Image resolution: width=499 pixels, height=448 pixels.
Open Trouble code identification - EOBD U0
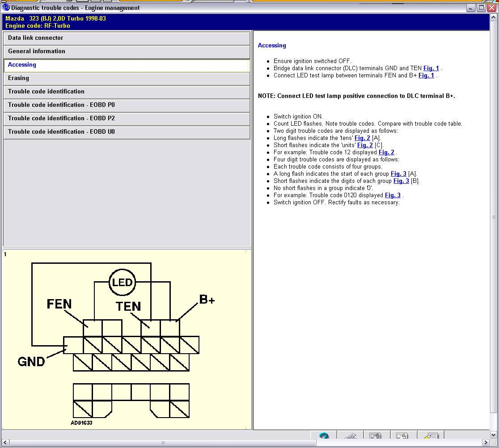click(x=127, y=132)
